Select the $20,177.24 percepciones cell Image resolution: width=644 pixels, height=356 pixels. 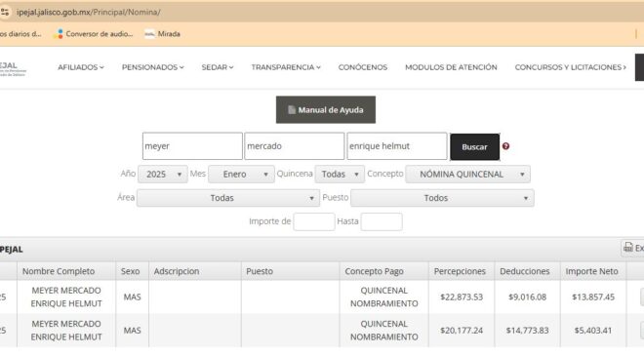point(462,330)
